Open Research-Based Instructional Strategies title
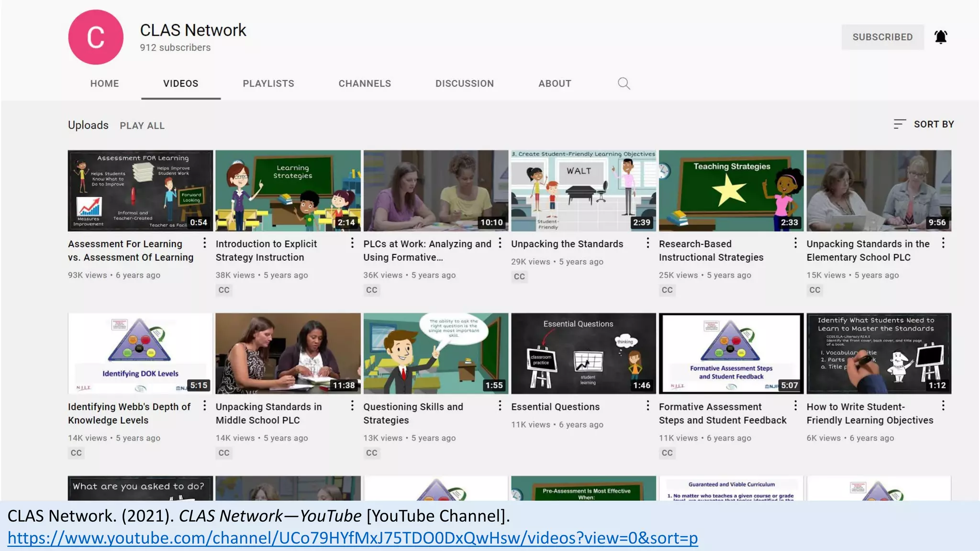 coord(711,251)
